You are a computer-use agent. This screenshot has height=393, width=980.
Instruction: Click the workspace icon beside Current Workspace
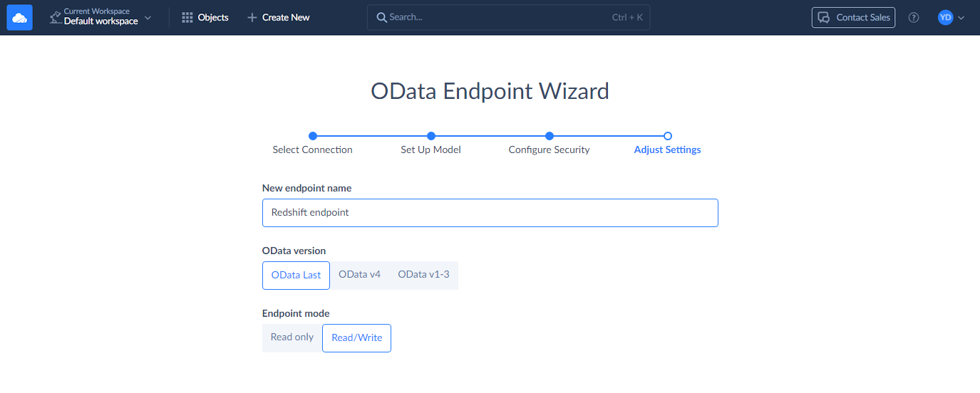click(55, 17)
